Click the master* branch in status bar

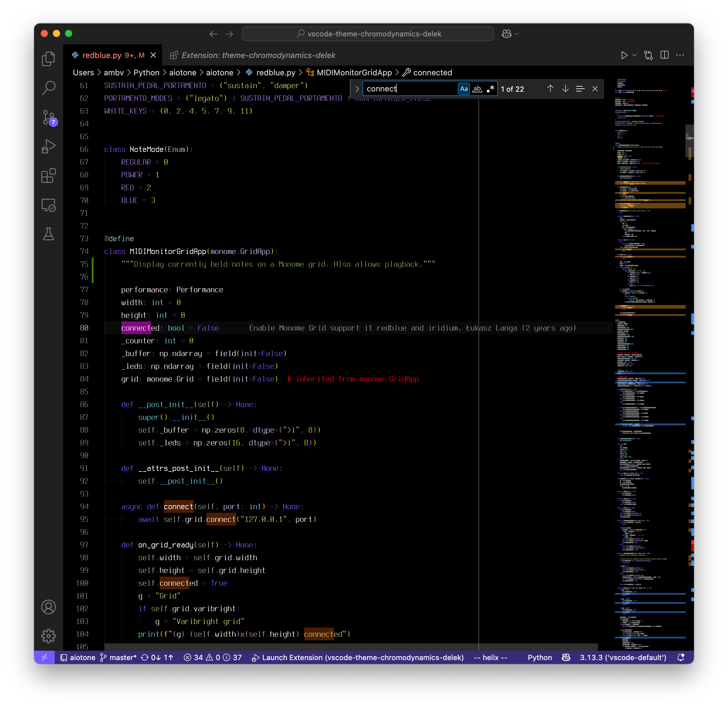pos(118,658)
